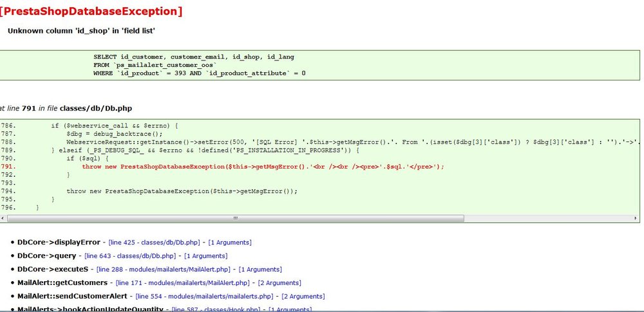Click the PrestaShopDatabaseException heading
The image size is (644, 312).
pyautogui.click(x=91, y=11)
